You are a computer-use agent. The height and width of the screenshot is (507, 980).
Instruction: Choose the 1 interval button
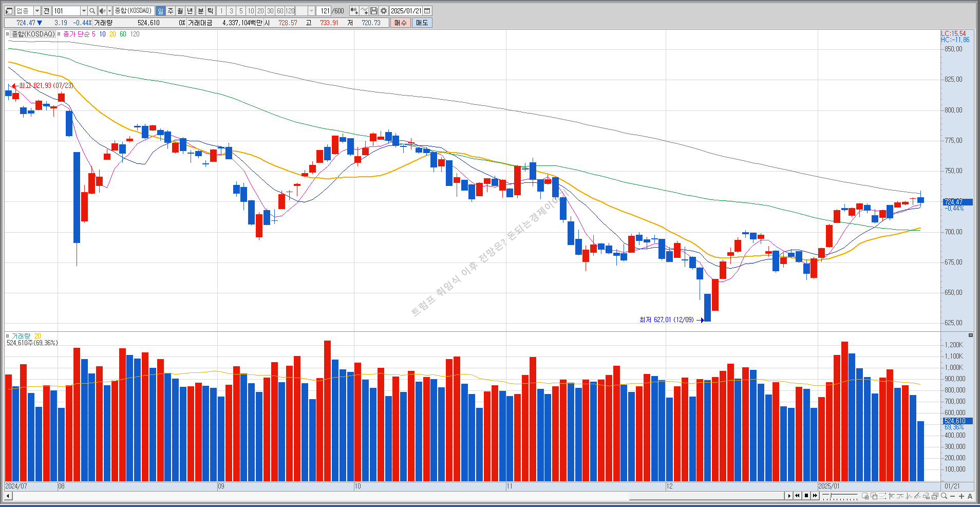tap(221, 11)
